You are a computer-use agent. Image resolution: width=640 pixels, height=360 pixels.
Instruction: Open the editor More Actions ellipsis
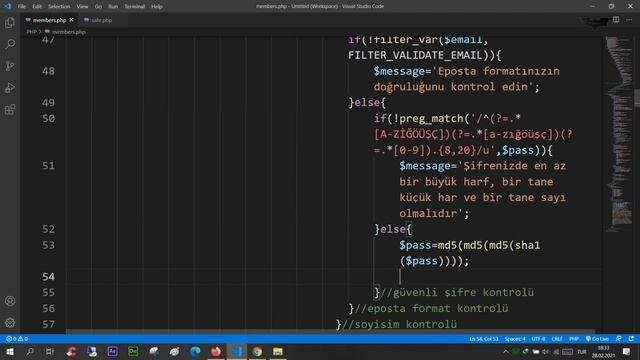point(629,20)
